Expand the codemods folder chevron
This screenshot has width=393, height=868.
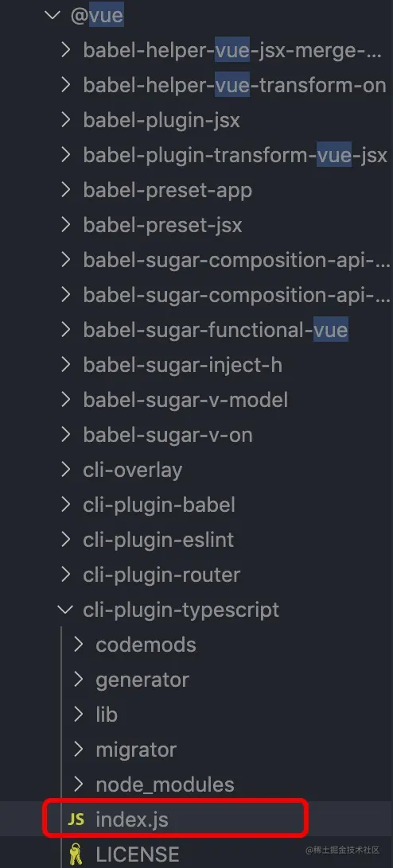(78, 645)
